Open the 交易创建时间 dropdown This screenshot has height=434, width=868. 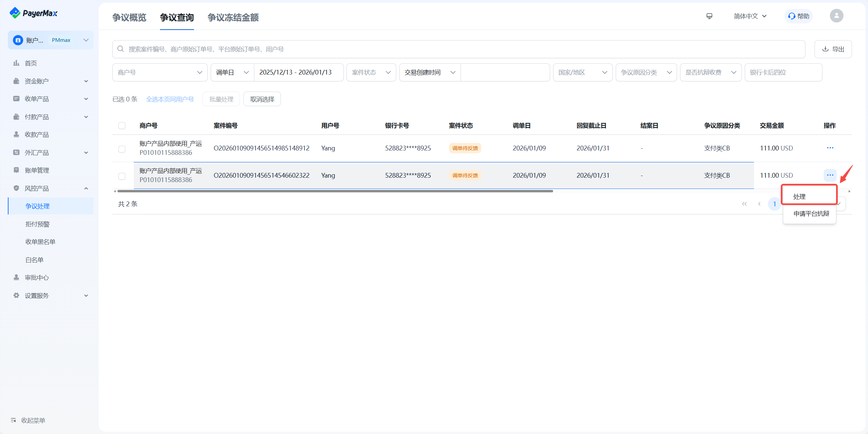click(430, 73)
